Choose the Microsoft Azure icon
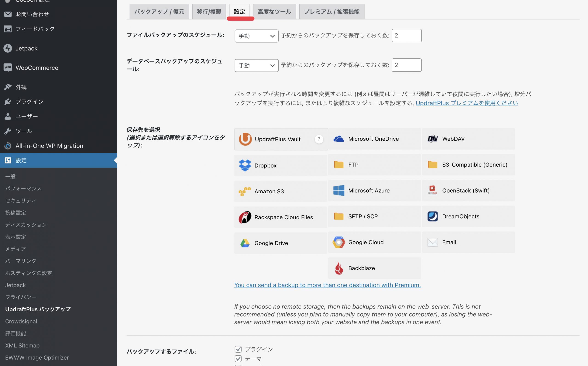Viewport: 588px width, 366px height. pos(339,191)
